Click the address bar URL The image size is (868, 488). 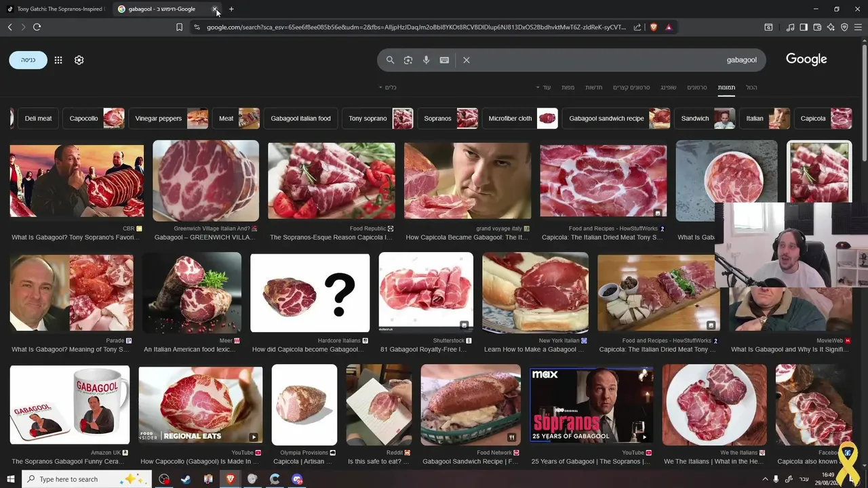[x=416, y=27]
